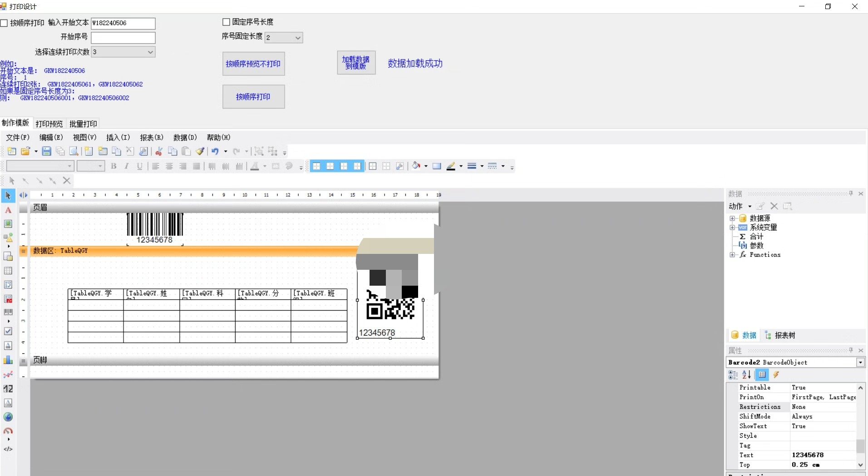Click the format painter brush icon
This screenshot has height=476, width=868.
click(200, 152)
